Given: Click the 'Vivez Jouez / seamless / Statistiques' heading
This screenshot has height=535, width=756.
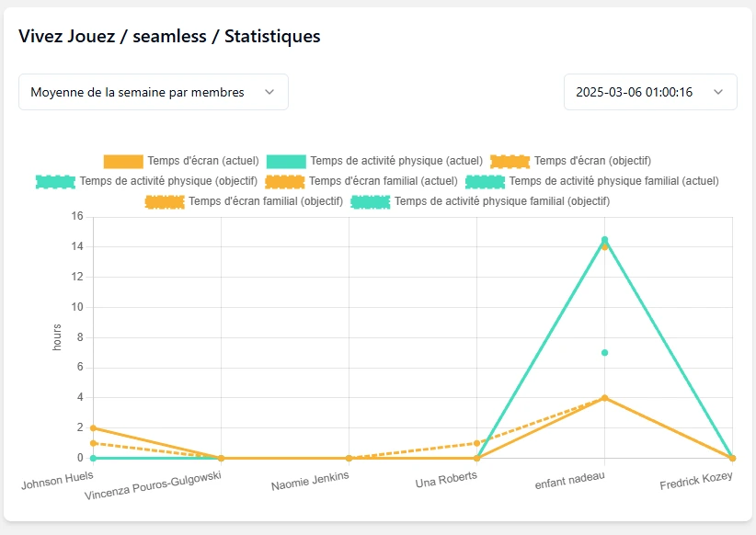Looking at the screenshot, I should 169,36.
